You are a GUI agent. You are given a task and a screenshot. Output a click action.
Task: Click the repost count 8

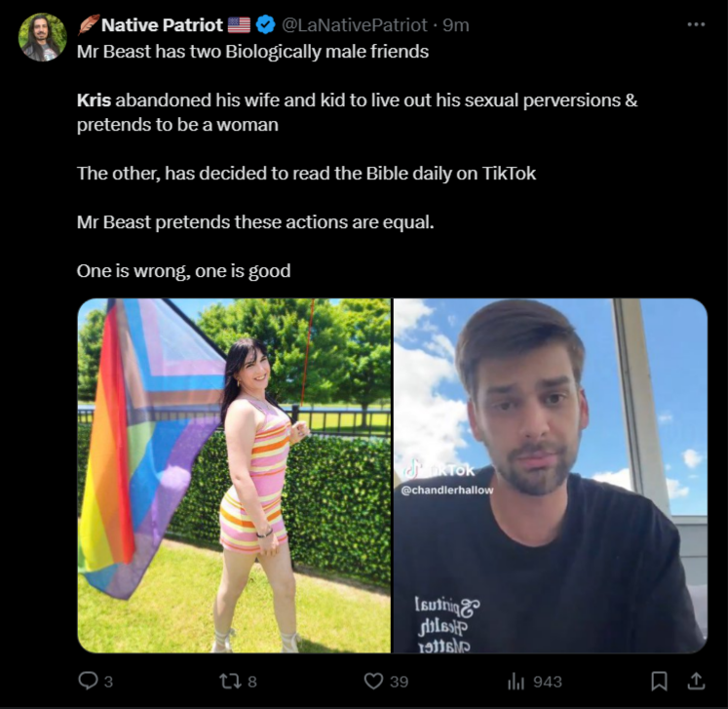pos(251,682)
